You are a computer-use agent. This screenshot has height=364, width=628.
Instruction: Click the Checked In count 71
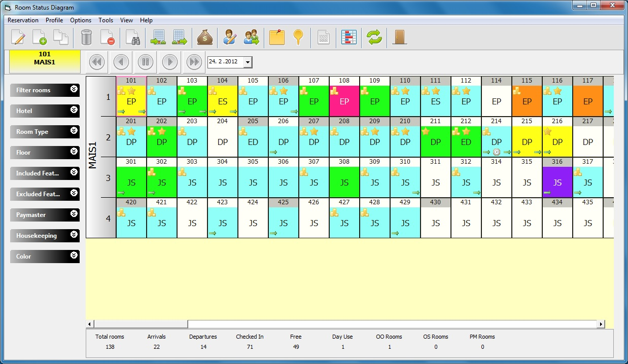[250, 347]
